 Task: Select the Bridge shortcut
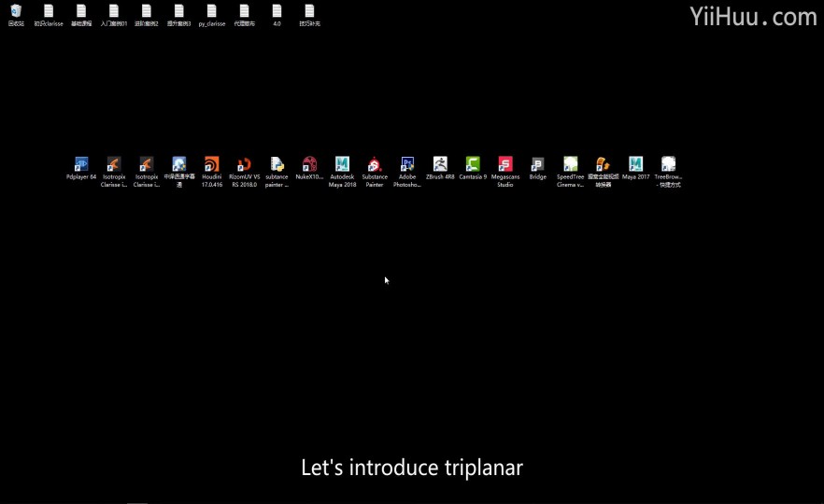[x=537, y=168]
